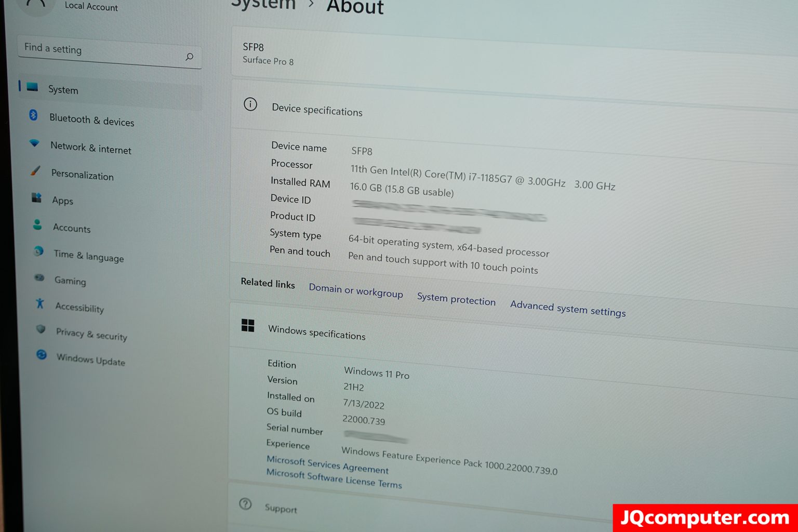The image size is (798, 532).
Task: Select the 7/13/2022 install date
Action: (x=364, y=404)
